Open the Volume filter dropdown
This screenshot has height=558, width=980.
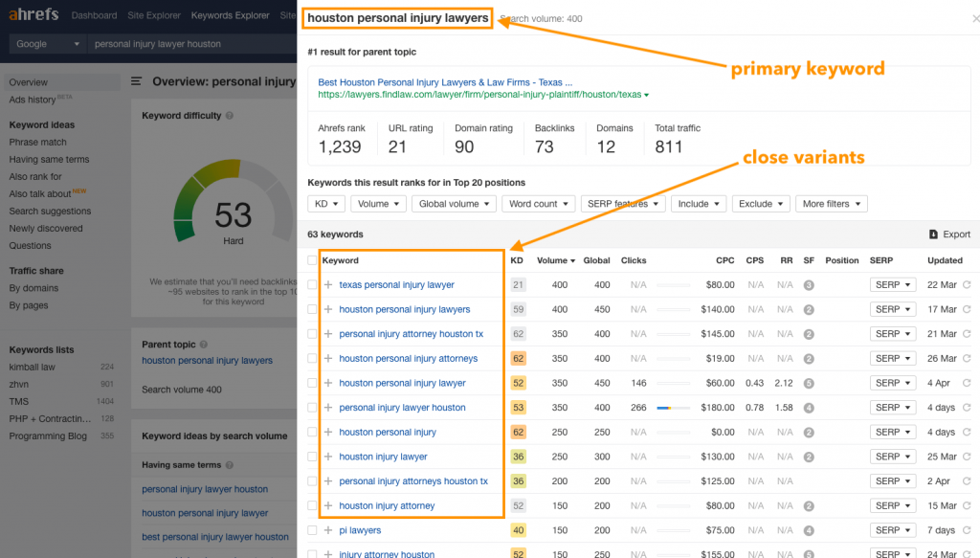point(378,204)
